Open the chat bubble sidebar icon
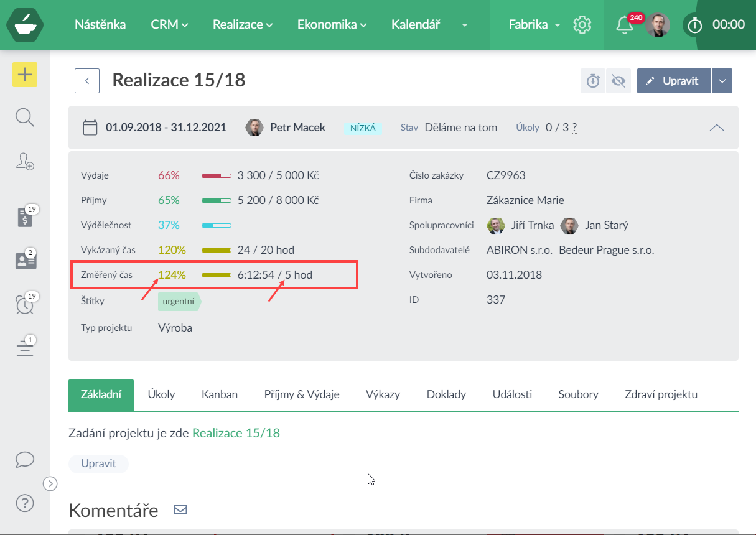 [25, 459]
